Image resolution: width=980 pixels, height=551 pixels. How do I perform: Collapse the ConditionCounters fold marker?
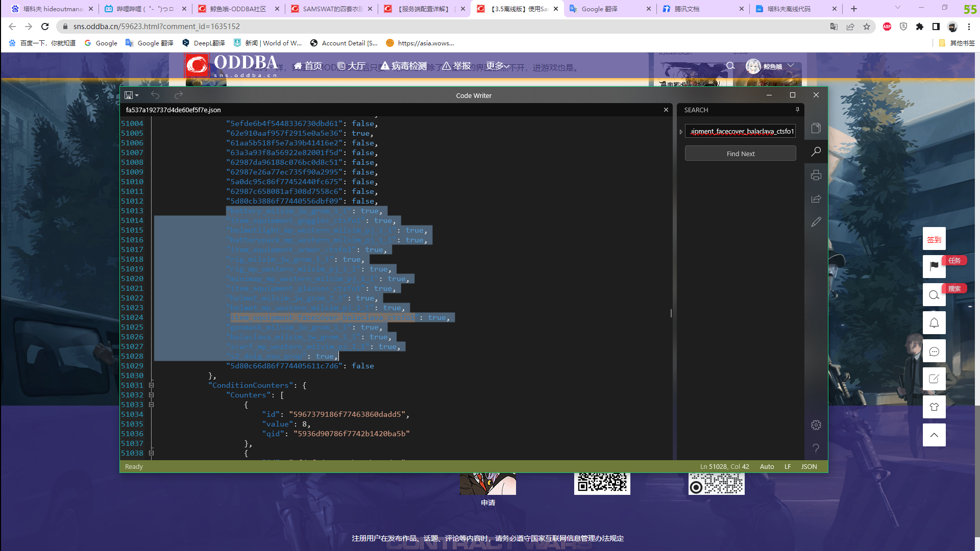tap(151, 385)
